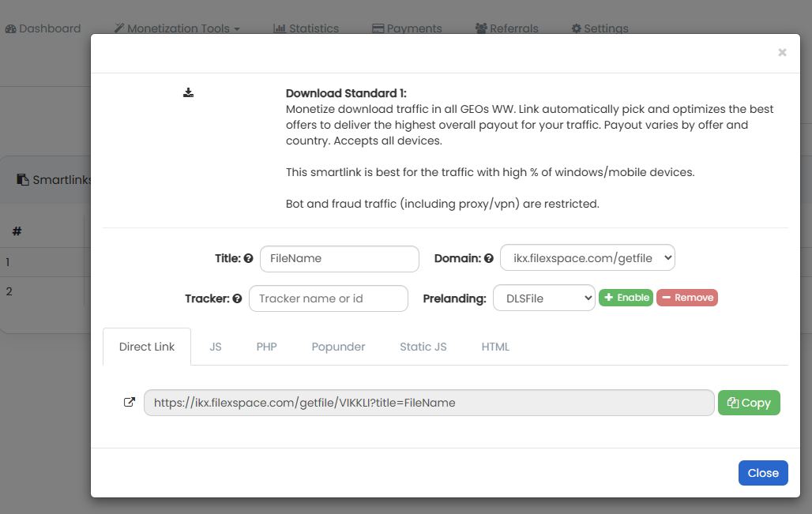The width and height of the screenshot is (812, 514).
Task: Enable the prelanding with the green button
Action: (x=626, y=298)
